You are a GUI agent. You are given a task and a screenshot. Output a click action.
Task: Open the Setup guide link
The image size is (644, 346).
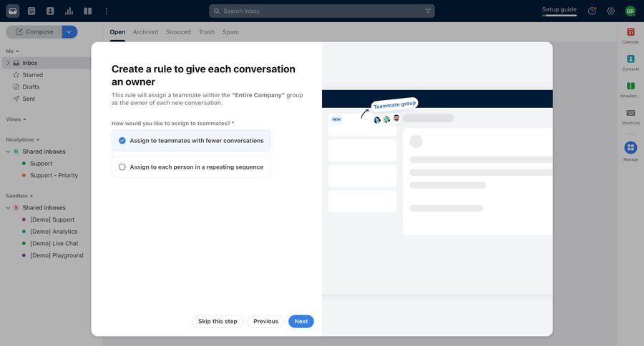(559, 9)
